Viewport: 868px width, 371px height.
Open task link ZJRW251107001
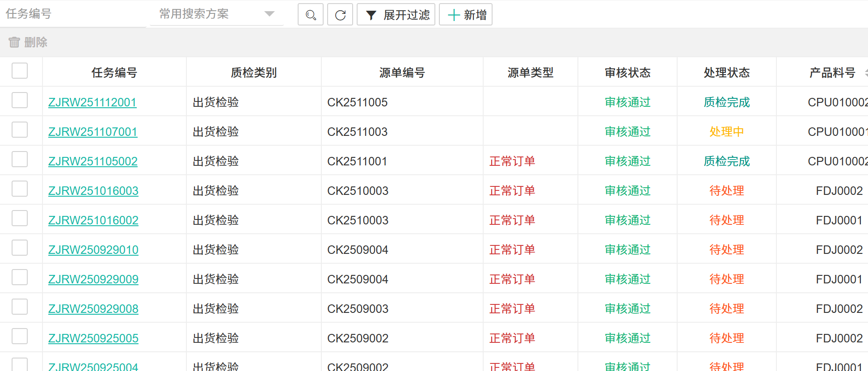tap(93, 132)
